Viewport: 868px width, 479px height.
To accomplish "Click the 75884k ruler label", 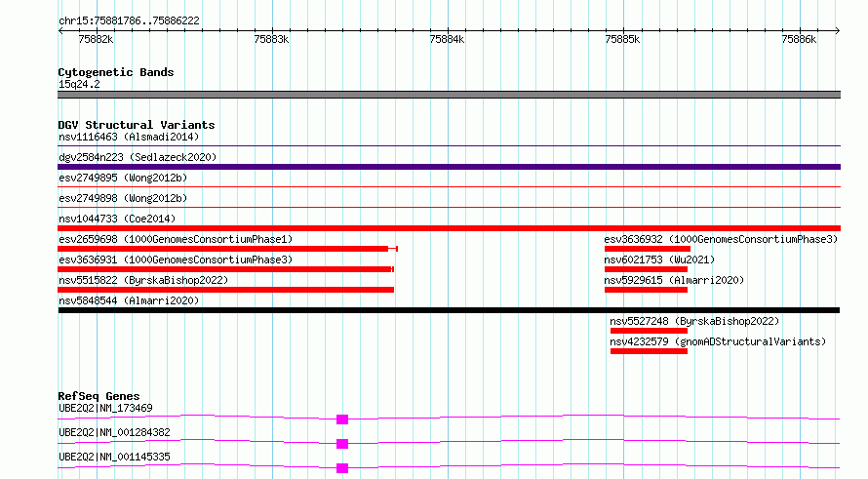I will click(447, 39).
